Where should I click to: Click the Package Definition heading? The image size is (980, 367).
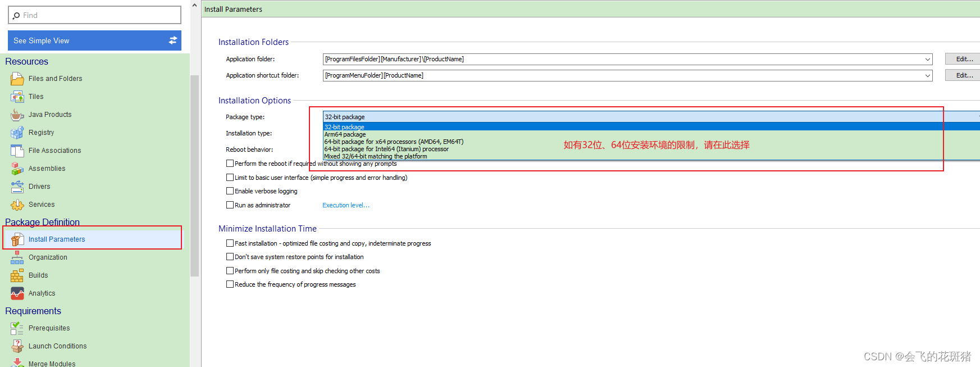coord(42,222)
